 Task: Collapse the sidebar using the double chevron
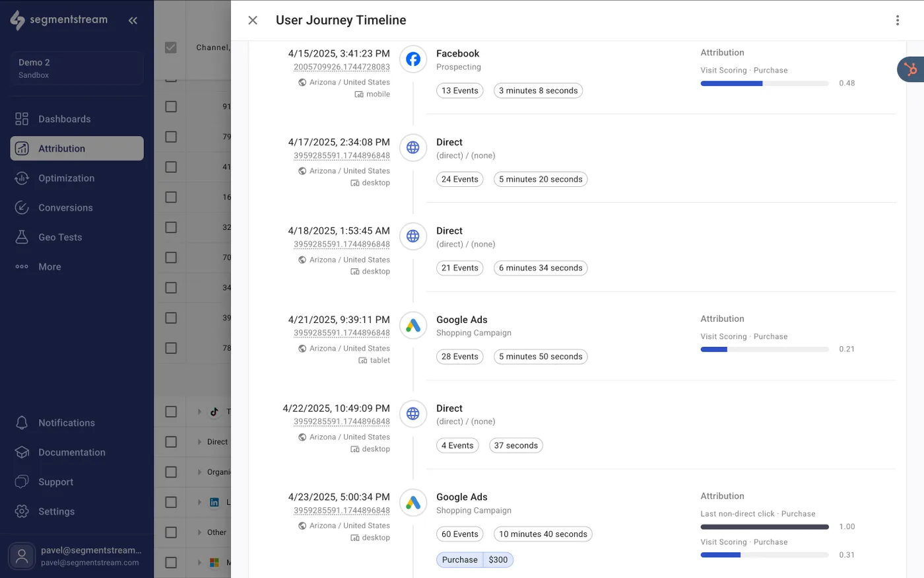[x=133, y=20]
